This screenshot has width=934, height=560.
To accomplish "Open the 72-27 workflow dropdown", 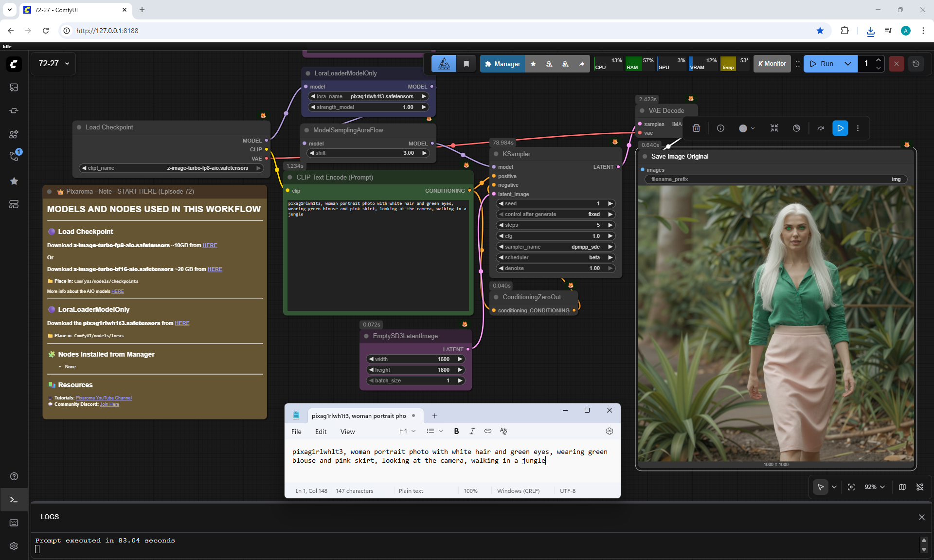I will tap(54, 64).
